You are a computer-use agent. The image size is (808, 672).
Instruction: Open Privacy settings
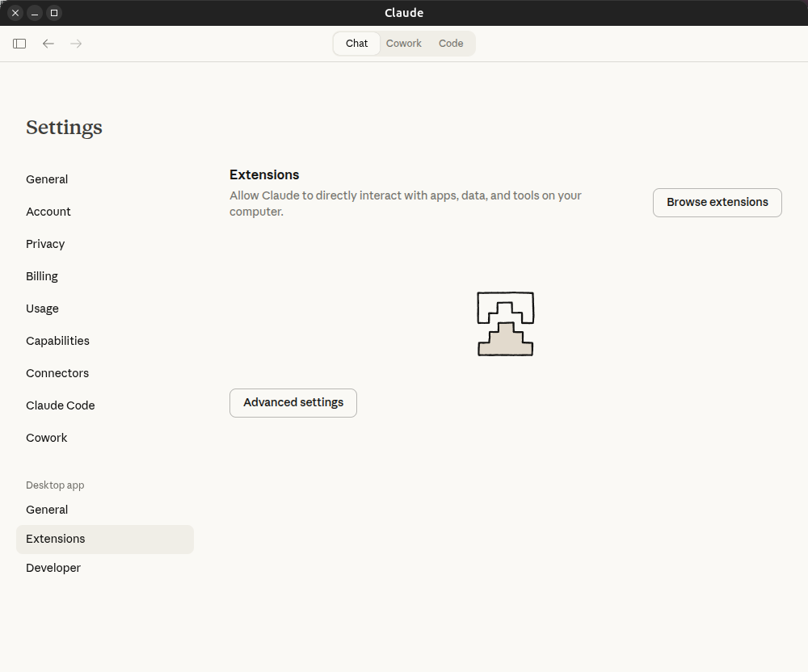[45, 244]
